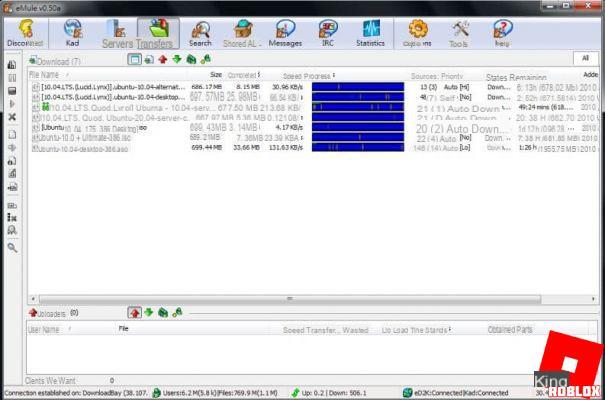Click the scrollbar left arrow in downloads list
The image size is (605, 400).
pyautogui.click(x=33, y=299)
